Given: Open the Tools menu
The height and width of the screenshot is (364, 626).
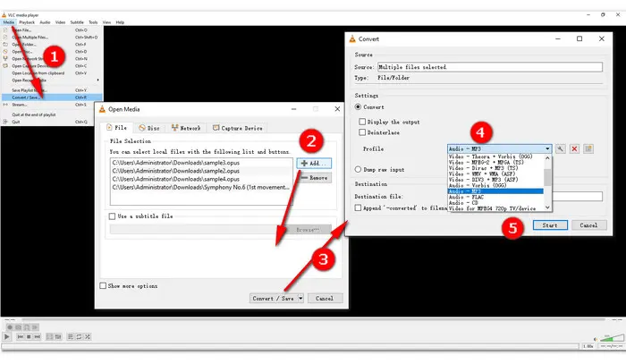Looking at the screenshot, I should pos(93,22).
